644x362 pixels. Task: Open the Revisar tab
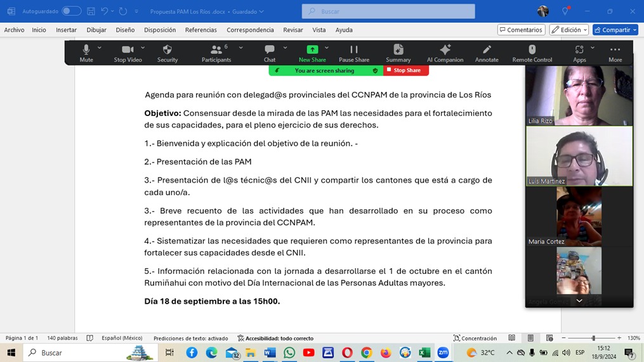(293, 30)
